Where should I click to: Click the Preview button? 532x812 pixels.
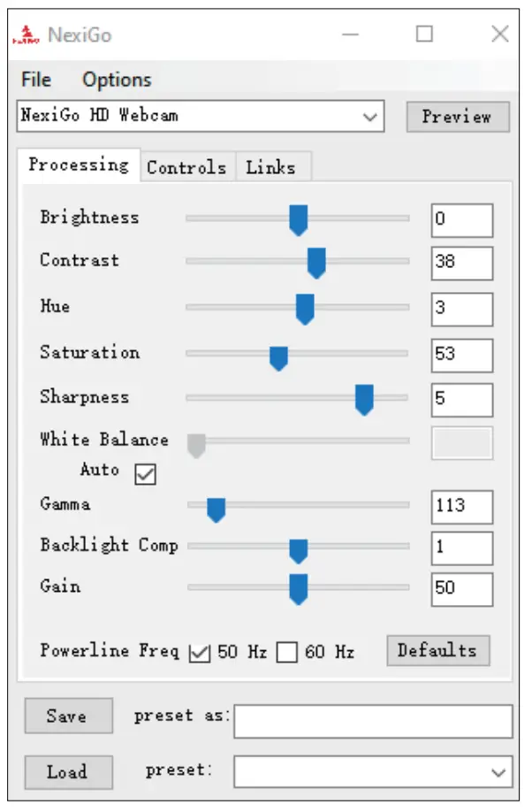point(458,116)
